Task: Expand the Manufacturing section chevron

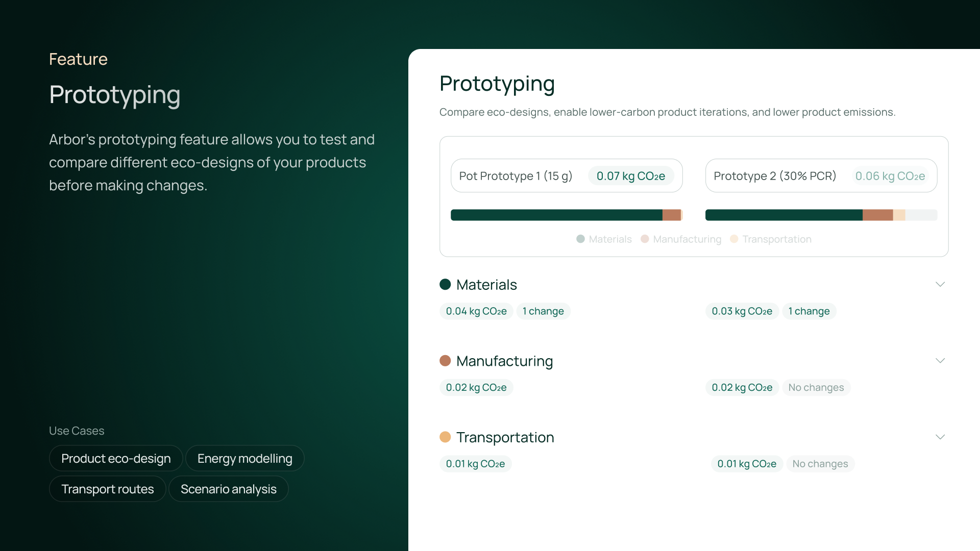Action: click(x=940, y=361)
